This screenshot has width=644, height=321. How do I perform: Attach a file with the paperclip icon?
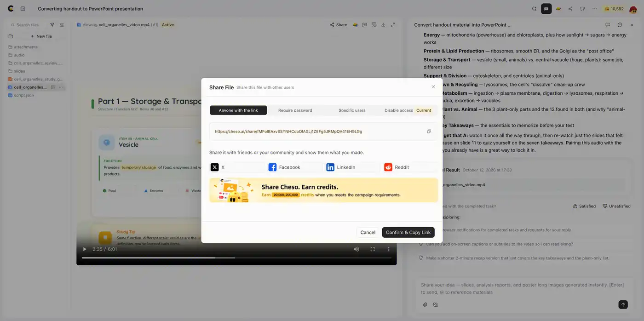tap(425, 304)
